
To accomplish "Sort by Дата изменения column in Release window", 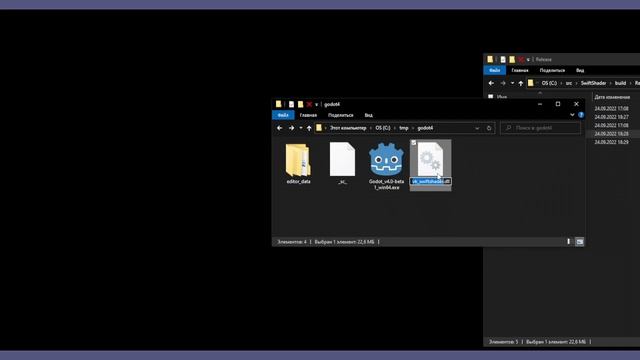I will [x=611, y=97].
